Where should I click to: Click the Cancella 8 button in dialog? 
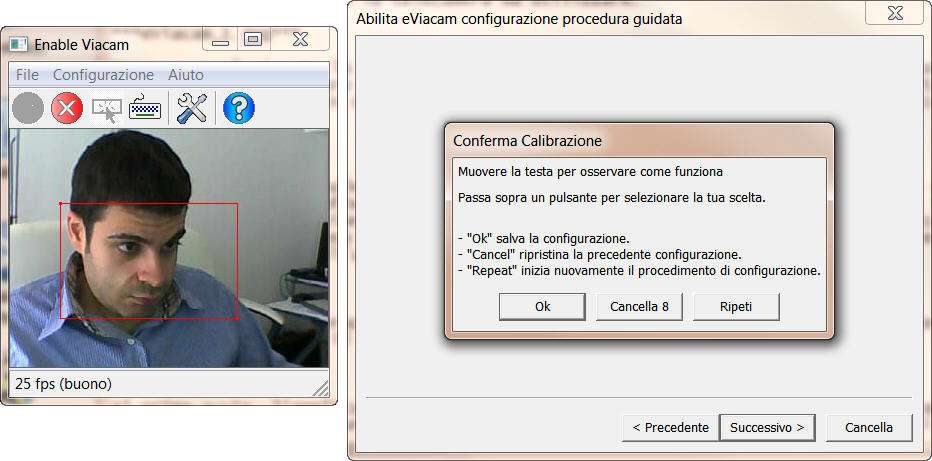[639, 307]
